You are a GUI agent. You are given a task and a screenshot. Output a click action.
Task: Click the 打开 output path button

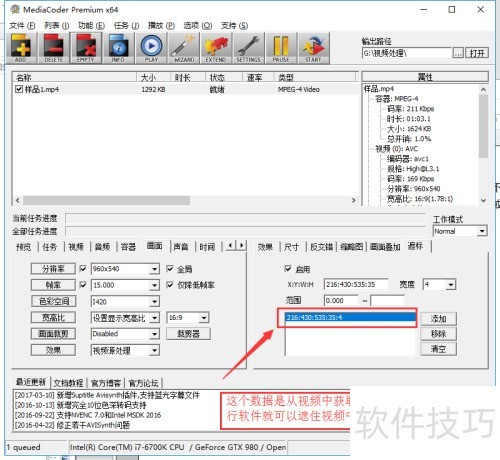477,53
